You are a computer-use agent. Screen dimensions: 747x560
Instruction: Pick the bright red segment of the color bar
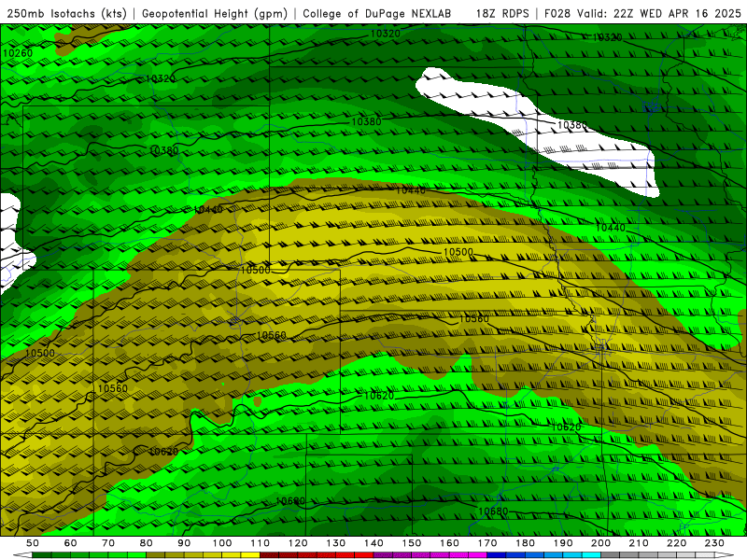pos(364,554)
